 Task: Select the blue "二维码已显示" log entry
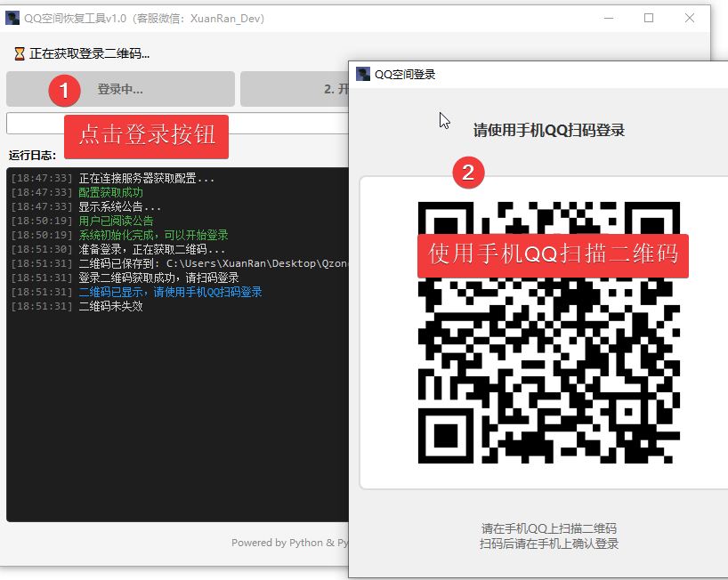tap(170, 293)
